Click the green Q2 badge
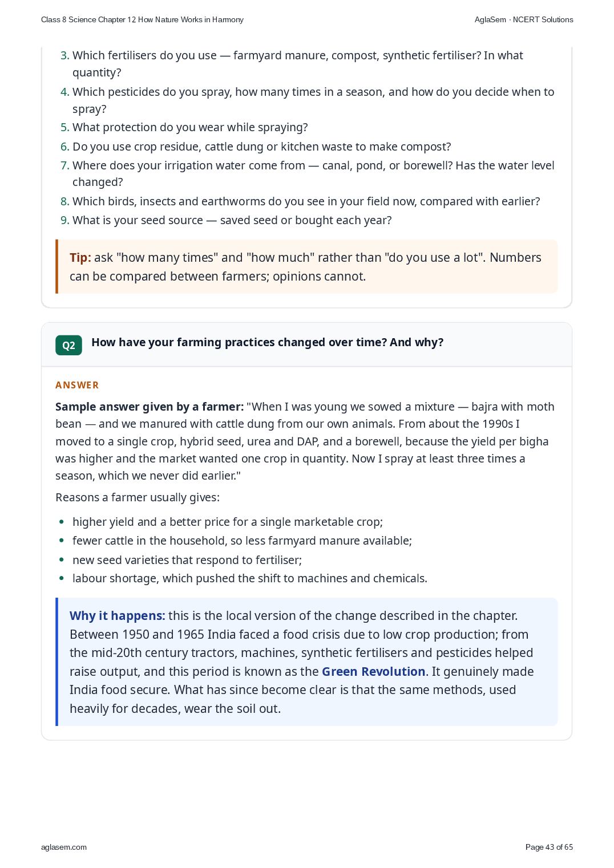Image resolution: width=614 pixels, height=868 pixels. (x=68, y=345)
